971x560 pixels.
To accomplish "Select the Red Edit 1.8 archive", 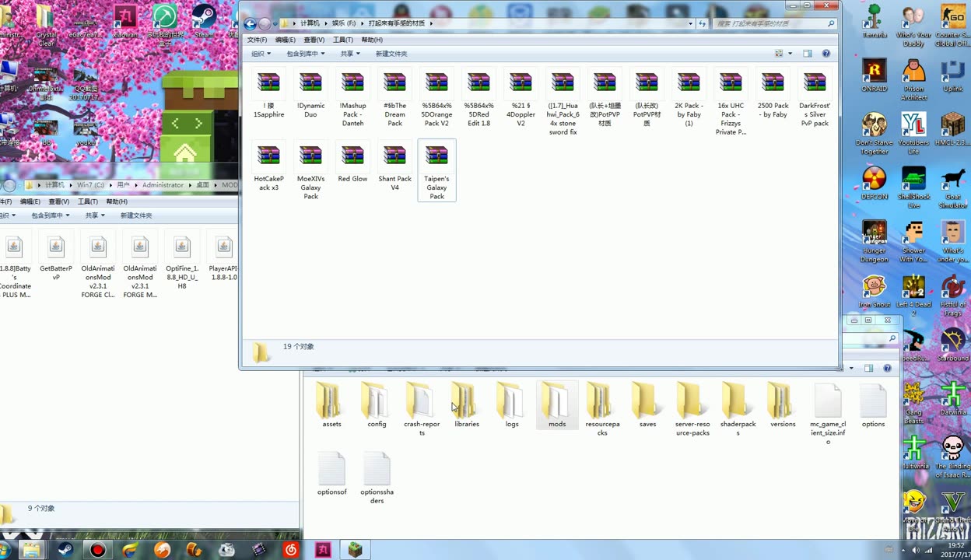I will click(x=478, y=98).
